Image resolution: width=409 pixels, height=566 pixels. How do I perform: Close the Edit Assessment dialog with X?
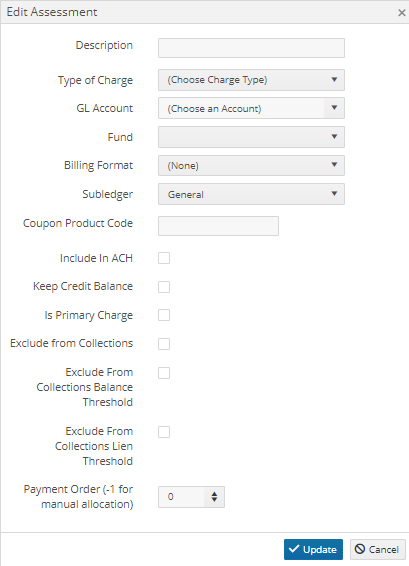pos(401,13)
